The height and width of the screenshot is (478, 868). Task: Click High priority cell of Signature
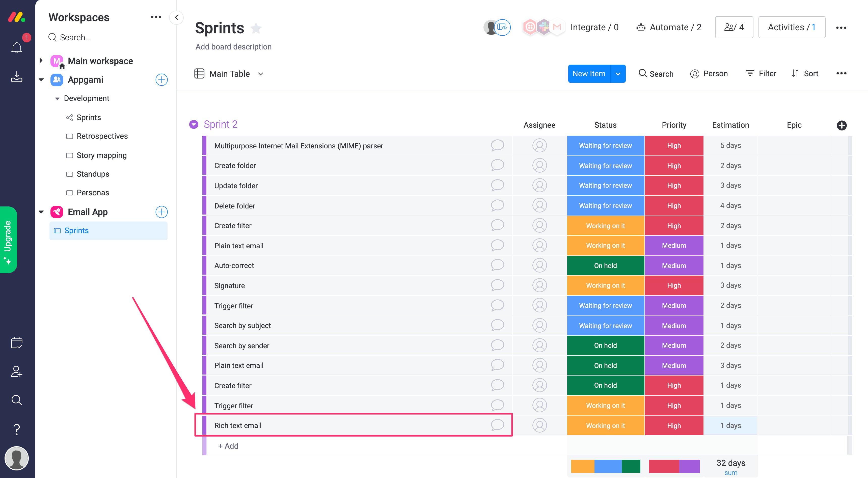[673, 285]
